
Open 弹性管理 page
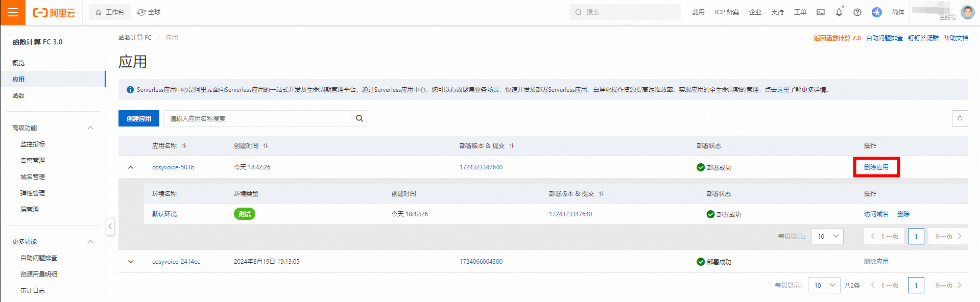click(x=33, y=193)
